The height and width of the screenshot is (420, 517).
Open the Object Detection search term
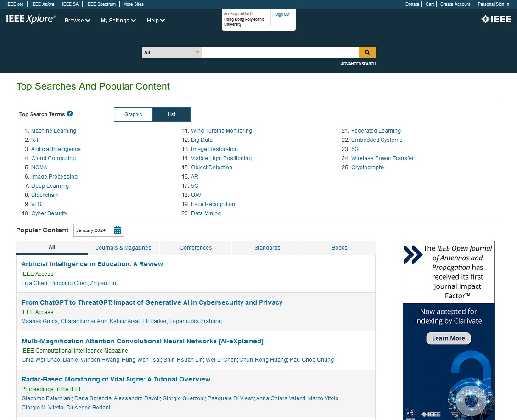pyautogui.click(x=212, y=168)
